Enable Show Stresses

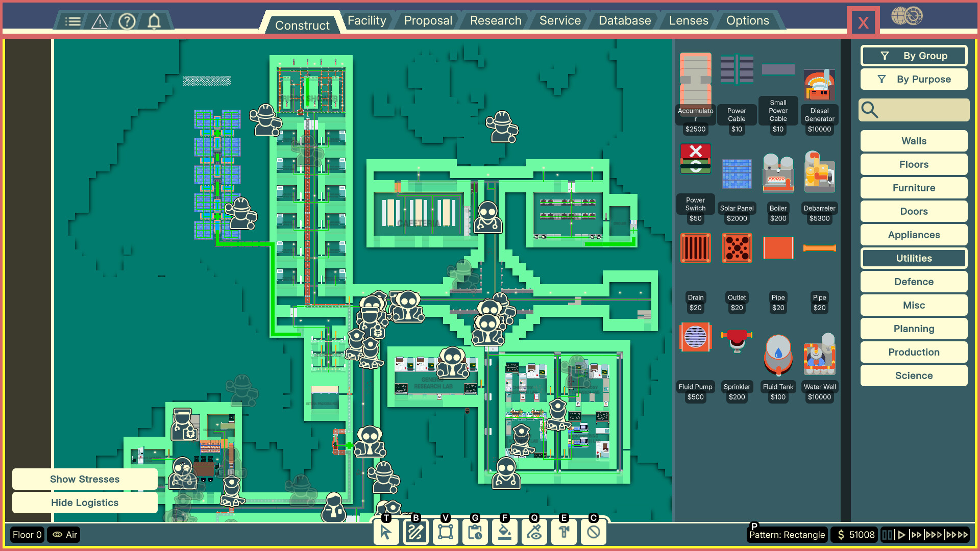tap(84, 479)
